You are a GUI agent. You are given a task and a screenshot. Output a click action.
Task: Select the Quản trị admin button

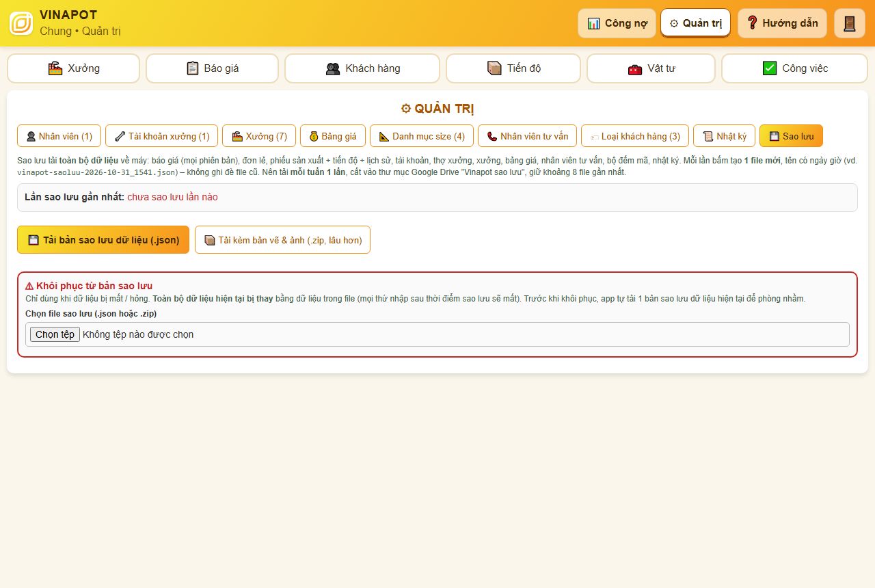695,23
